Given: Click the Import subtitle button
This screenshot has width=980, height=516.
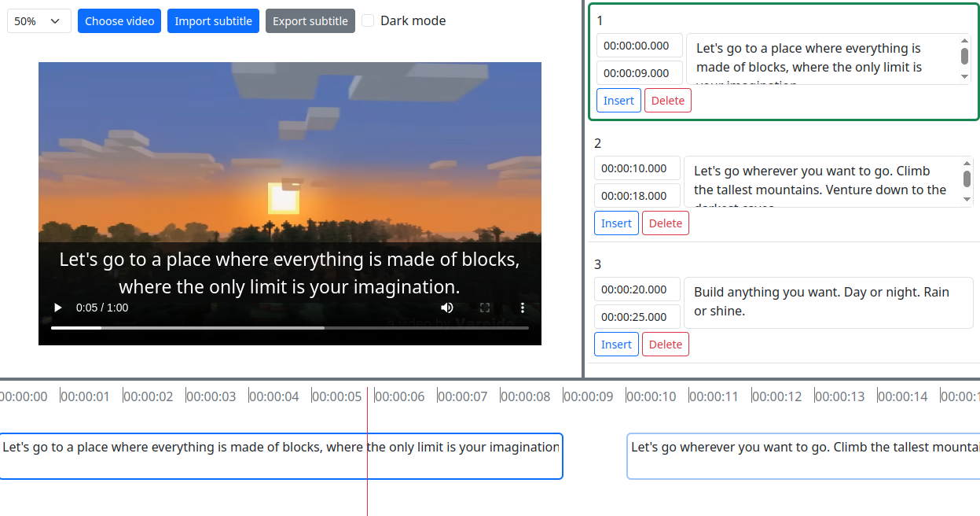Looking at the screenshot, I should pos(214,21).
